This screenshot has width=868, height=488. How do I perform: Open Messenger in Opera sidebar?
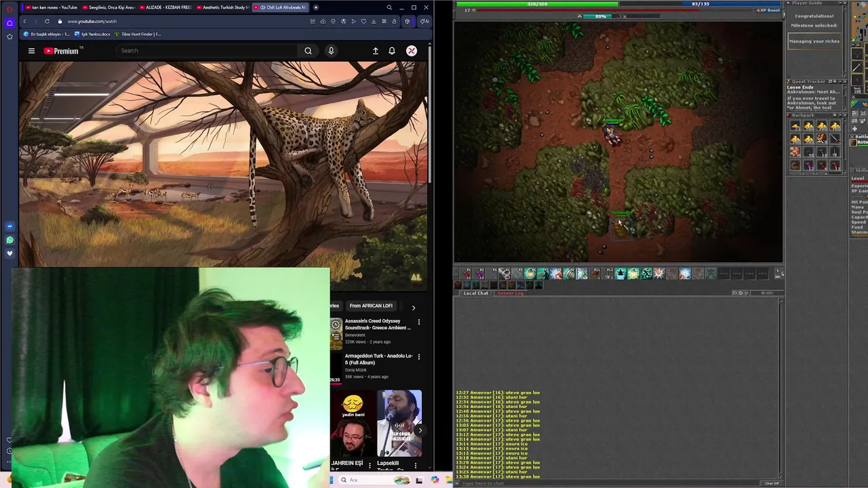click(9, 226)
